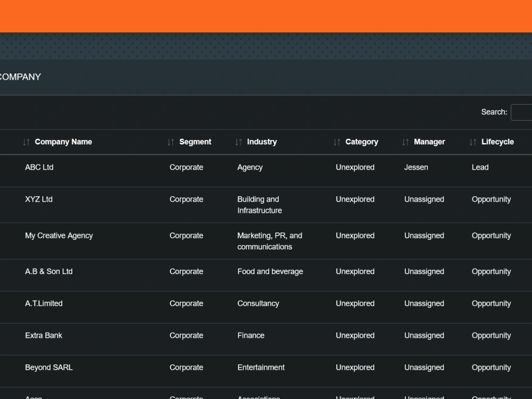This screenshot has height=399, width=532.
Task: Click Lead lifecycle cell for ABC Ltd
Action: click(x=480, y=167)
